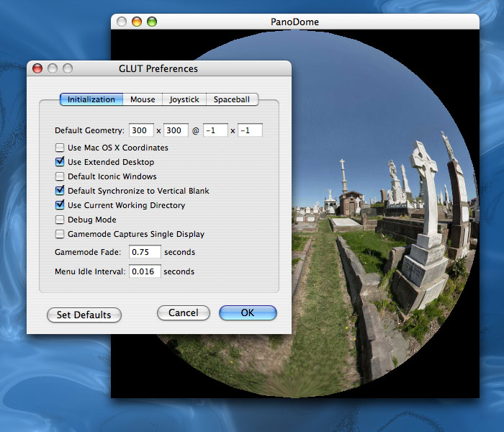Viewport: 504px width, 432px height.
Task: Uncheck Use Current Working Directory
Action: click(x=60, y=204)
